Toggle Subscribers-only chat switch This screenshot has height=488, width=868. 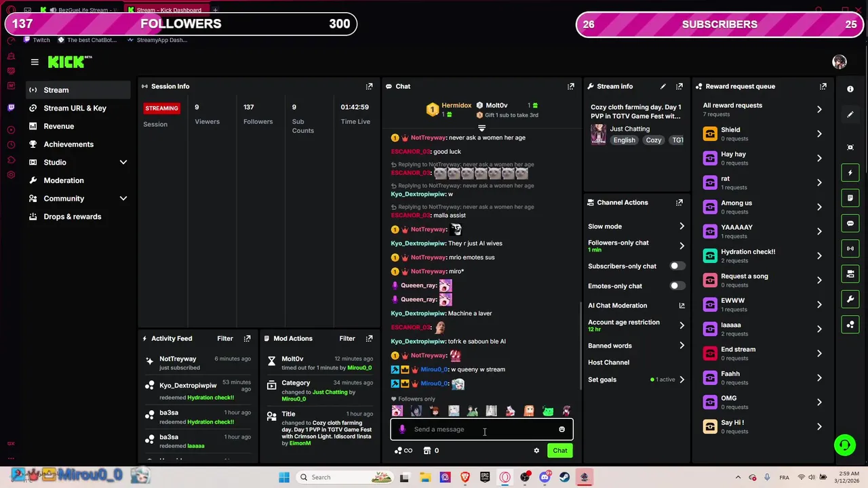coord(677,266)
